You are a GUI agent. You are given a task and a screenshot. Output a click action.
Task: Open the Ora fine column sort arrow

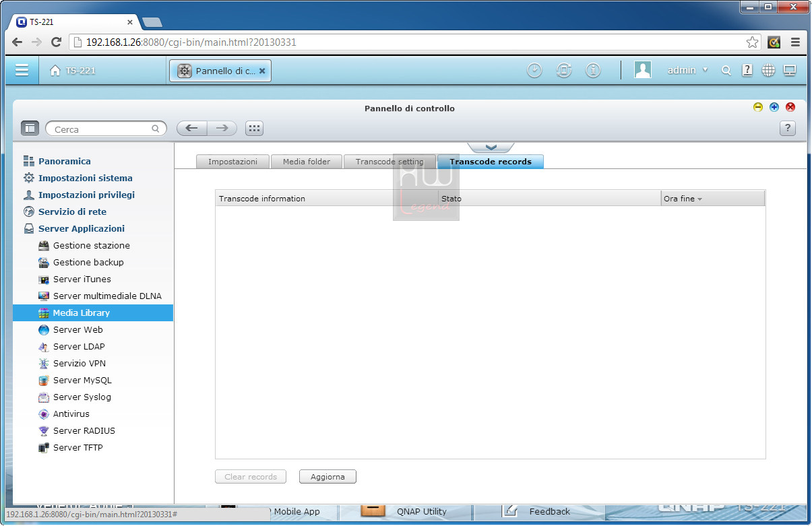tap(699, 199)
